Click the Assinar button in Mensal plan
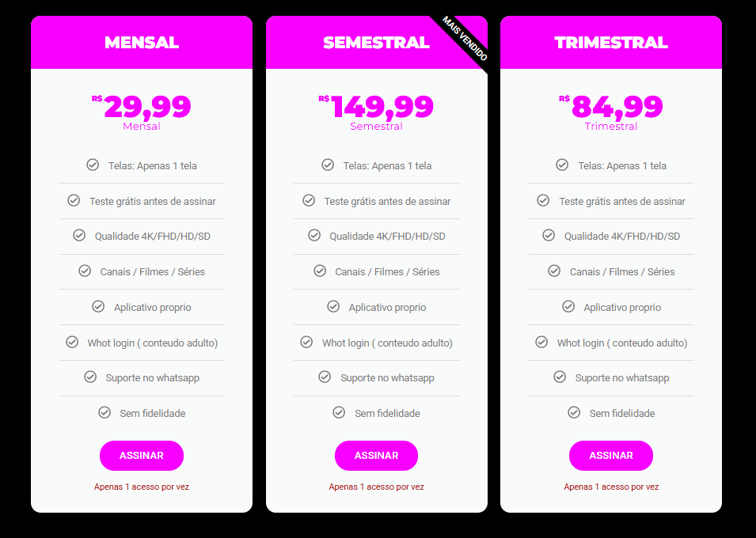 (x=142, y=456)
